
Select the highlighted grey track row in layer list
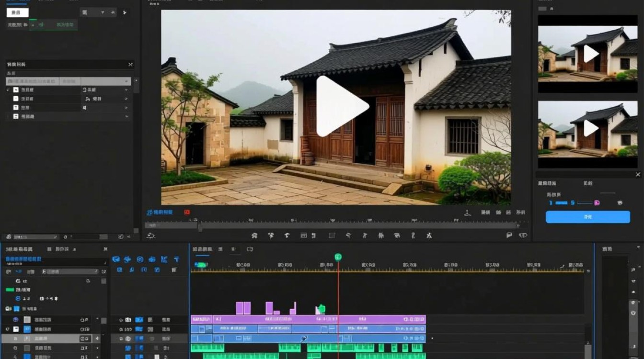pyautogui.click(x=48, y=338)
